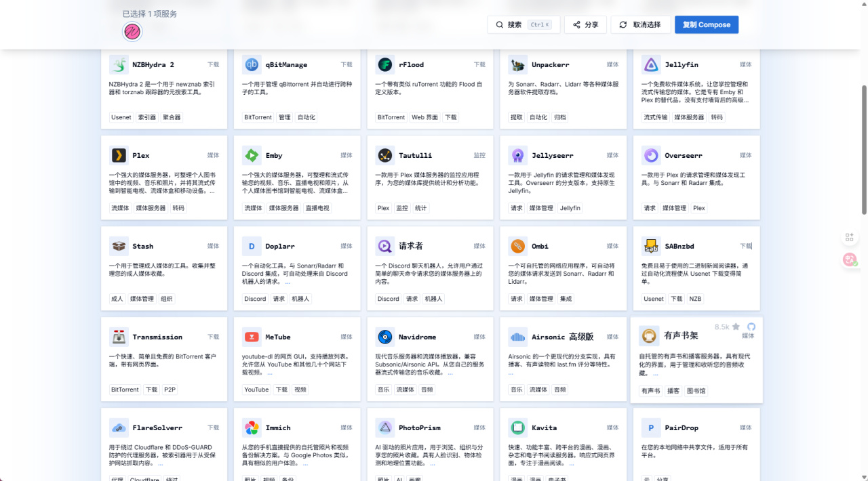Viewport: 868px width, 481px height.
Task: Click the NZBHydra 2 logo icon
Action: point(119,64)
